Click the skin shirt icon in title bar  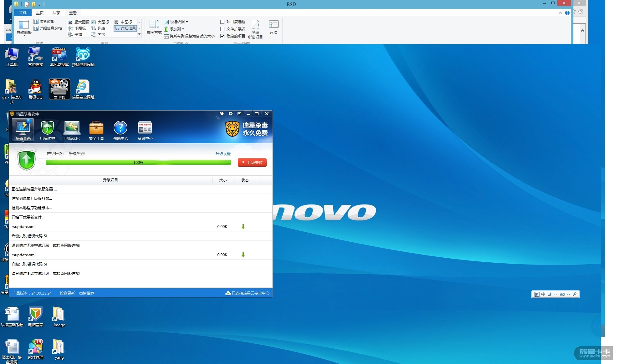click(222, 114)
